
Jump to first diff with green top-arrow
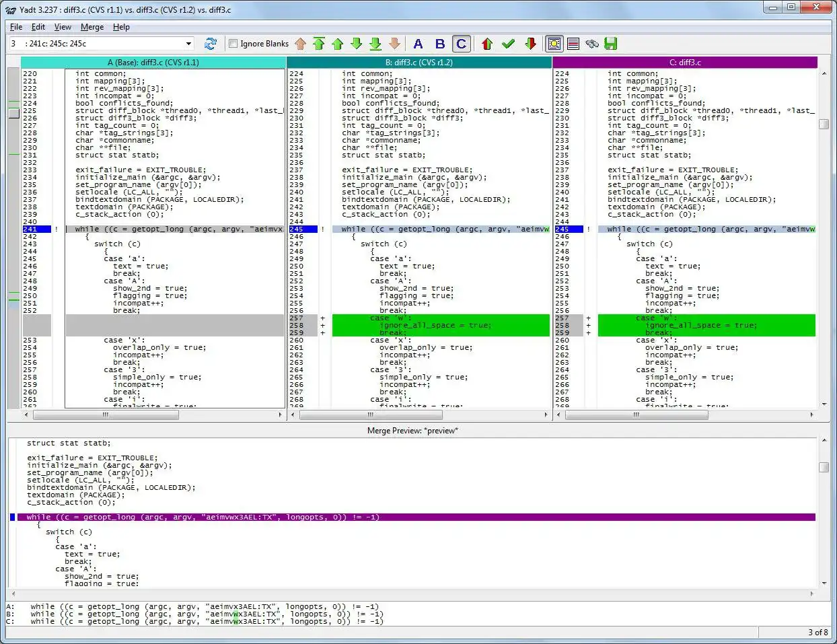coord(319,44)
